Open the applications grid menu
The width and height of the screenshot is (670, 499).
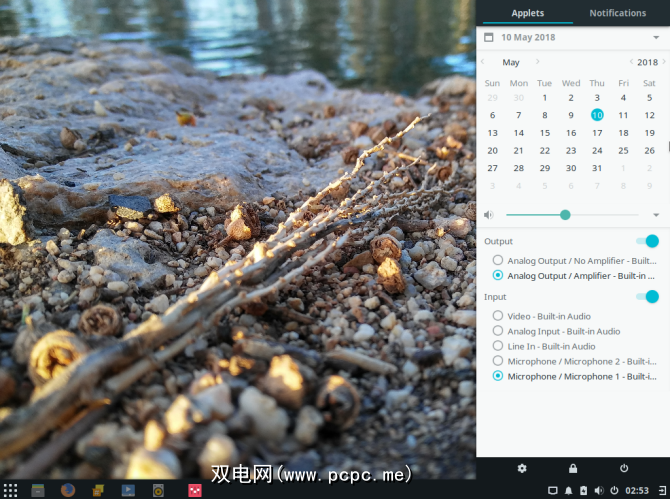click(x=10, y=490)
